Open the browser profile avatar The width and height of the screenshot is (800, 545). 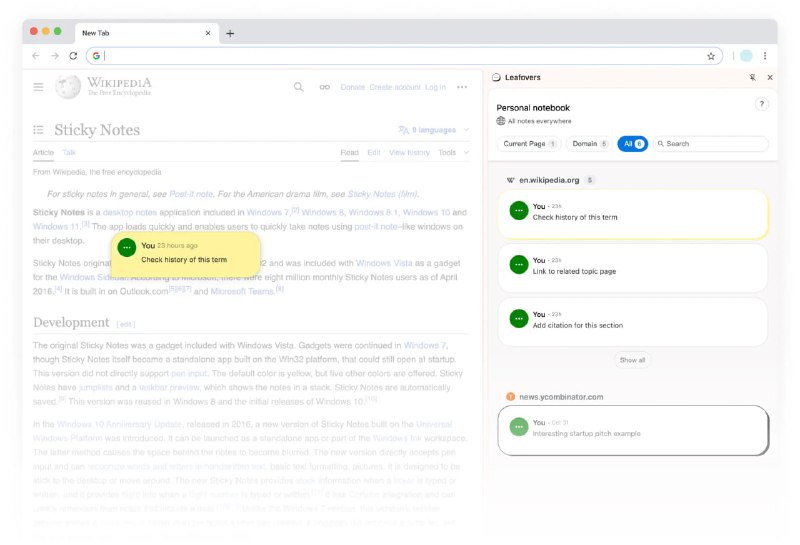click(746, 56)
